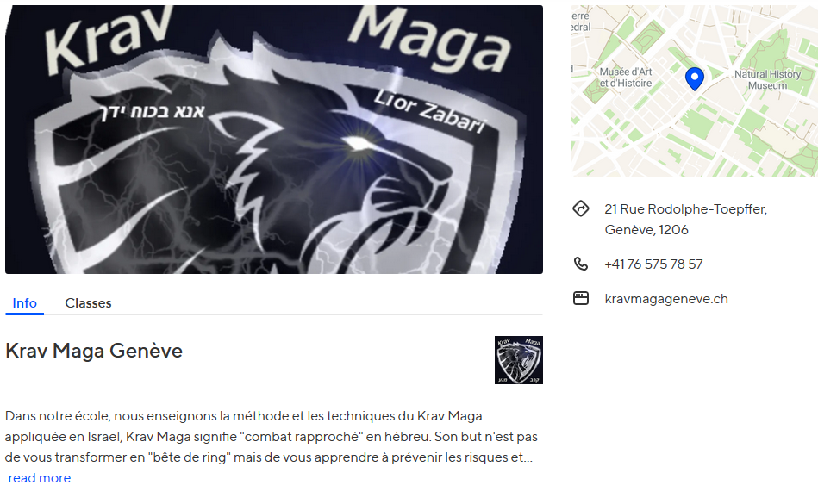Open the small Krav Maga logo thumbnail

(519, 360)
